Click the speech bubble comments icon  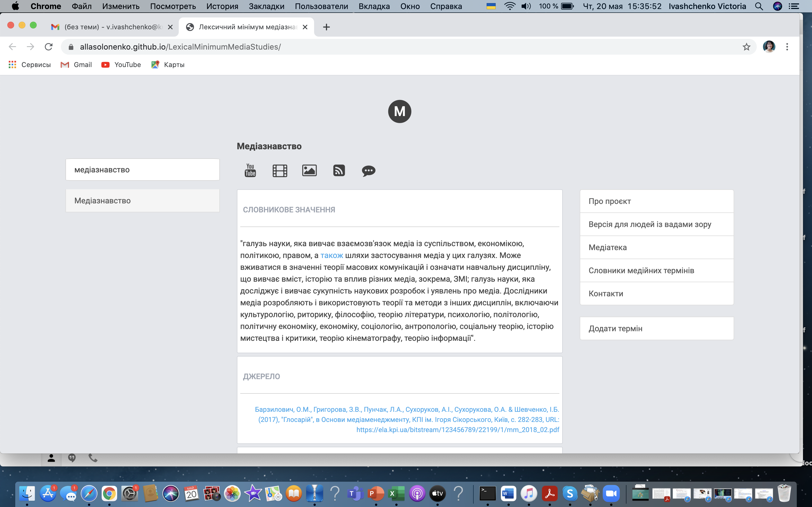(x=369, y=171)
